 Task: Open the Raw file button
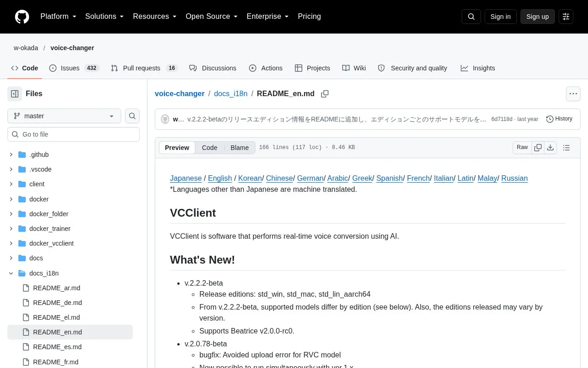pyautogui.click(x=522, y=148)
